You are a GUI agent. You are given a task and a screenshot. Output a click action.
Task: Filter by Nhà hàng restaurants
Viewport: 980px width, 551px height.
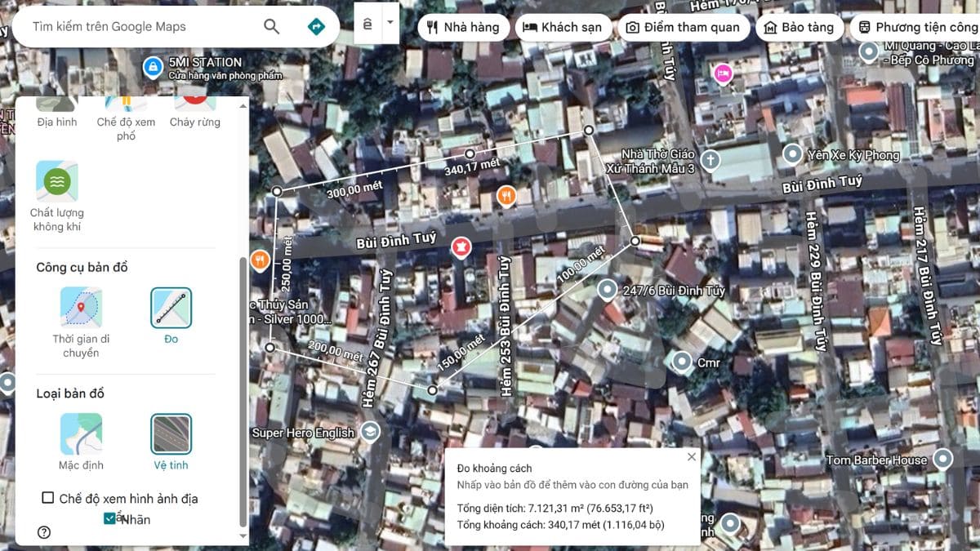click(x=463, y=27)
